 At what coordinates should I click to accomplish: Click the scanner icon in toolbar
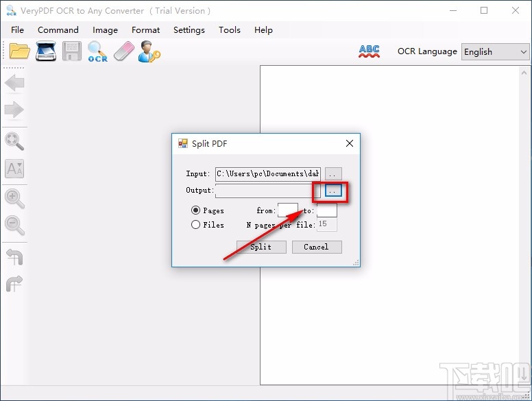click(46, 51)
